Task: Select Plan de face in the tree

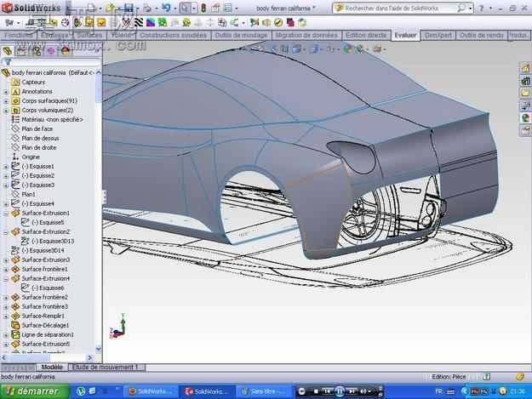Action: coord(37,128)
